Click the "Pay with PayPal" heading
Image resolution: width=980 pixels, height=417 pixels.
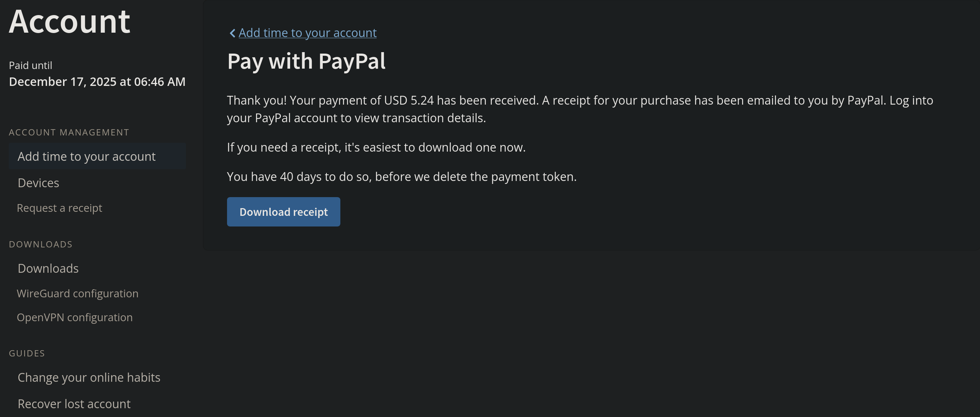(x=306, y=61)
